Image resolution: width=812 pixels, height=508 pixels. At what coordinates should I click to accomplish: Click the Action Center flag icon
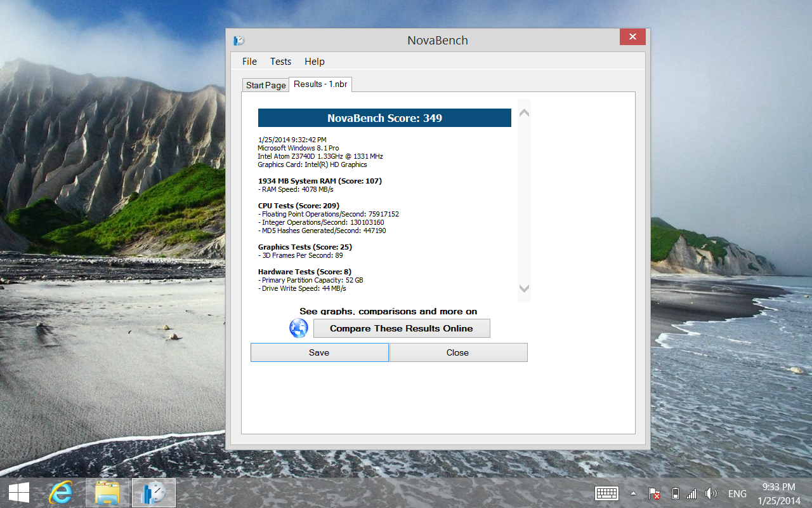point(653,493)
